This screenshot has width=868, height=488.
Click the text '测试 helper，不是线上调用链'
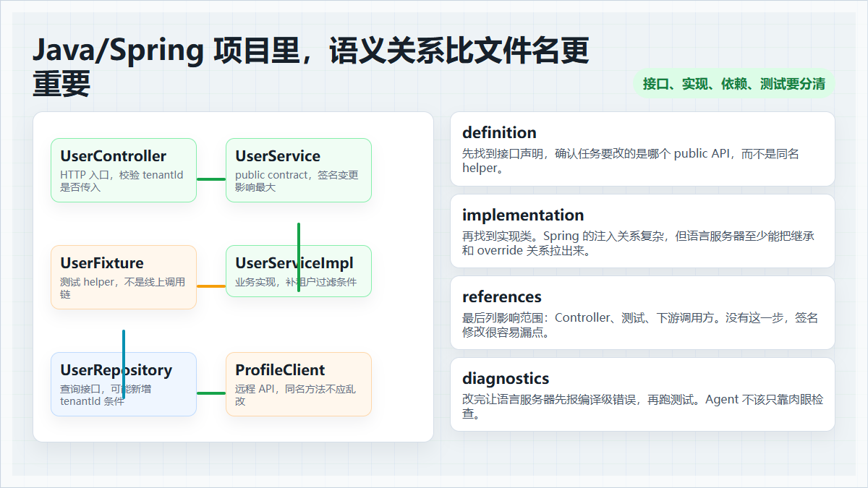click(x=123, y=288)
